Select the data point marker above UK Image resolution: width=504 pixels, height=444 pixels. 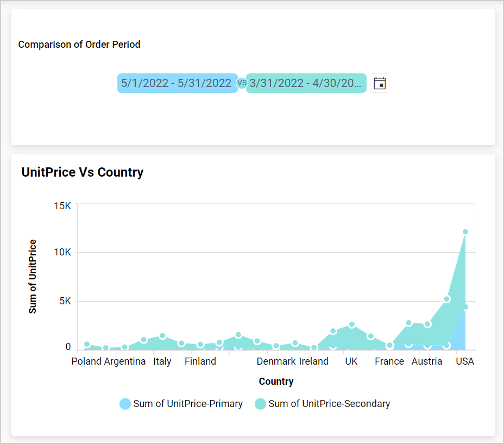tap(351, 325)
